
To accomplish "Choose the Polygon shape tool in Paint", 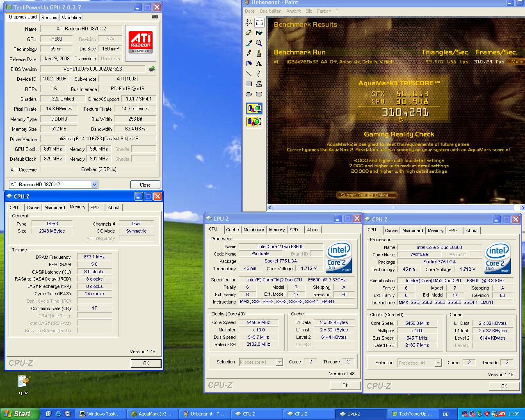I will pos(259,84).
